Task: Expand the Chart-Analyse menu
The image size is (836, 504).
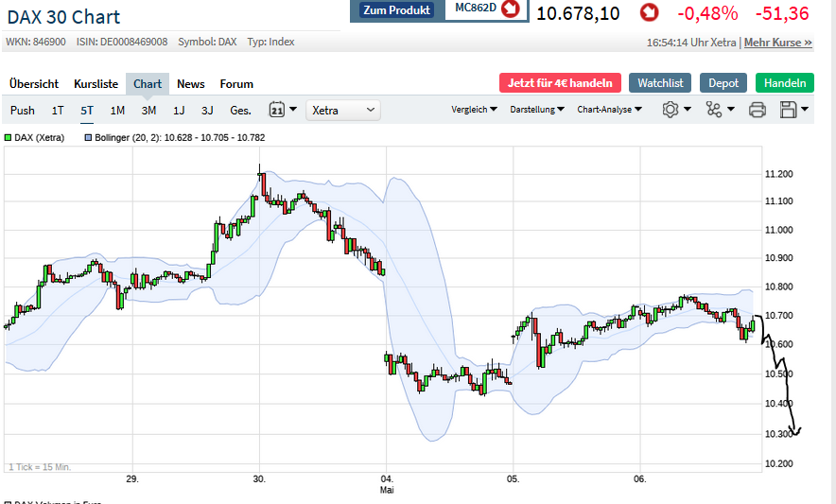Action: tap(609, 110)
